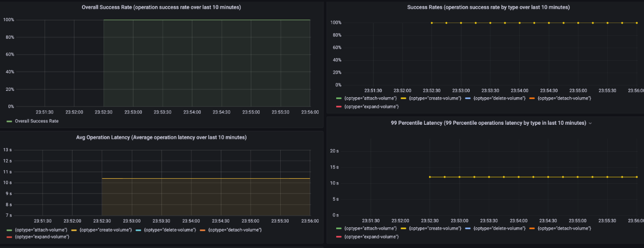Click delete-volume color marker in Success Rates legend
This screenshot has height=248, width=644.
click(x=467, y=98)
